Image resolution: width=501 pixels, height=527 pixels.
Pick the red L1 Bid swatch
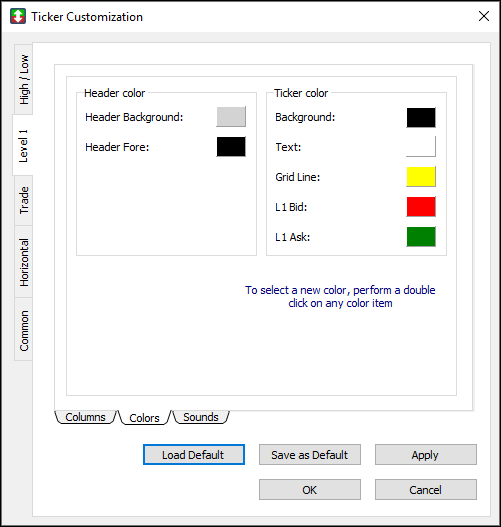pyautogui.click(x=421, y=207)
